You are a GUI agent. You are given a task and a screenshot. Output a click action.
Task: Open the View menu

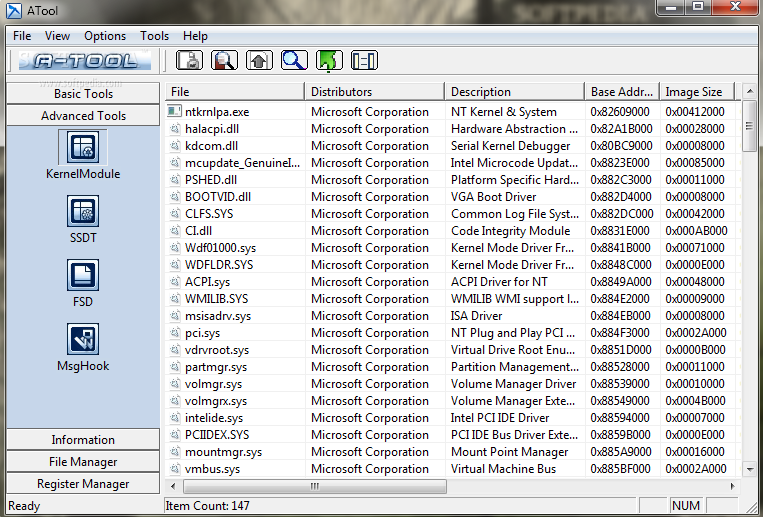(x=57, y=36)
